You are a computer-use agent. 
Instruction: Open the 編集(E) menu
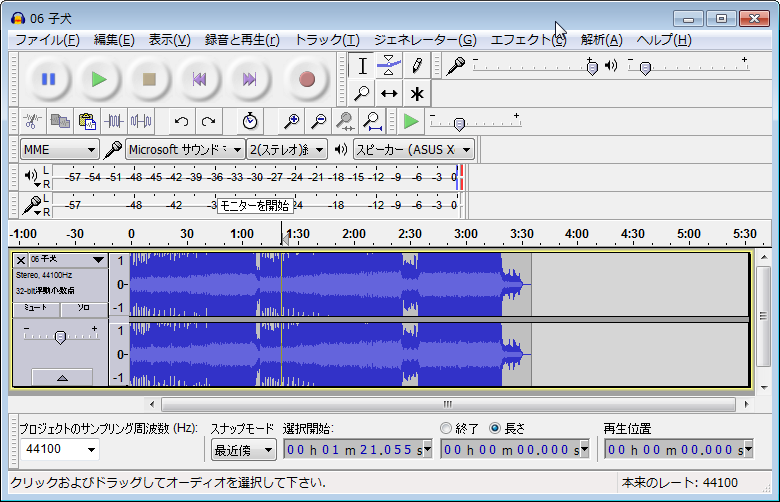pyautogui.click(x=114, y=40)
